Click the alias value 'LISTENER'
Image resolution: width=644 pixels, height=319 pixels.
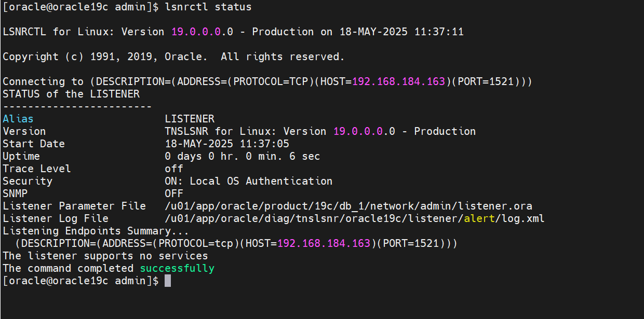(190, 119)
